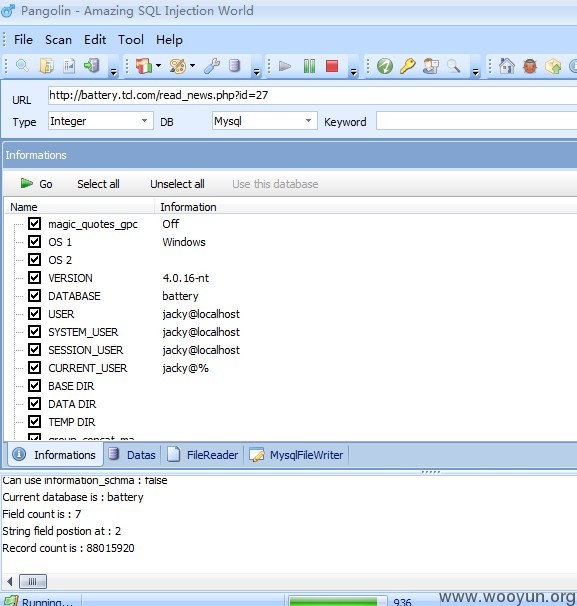Click the gray play start icon

tap(285, 66)
